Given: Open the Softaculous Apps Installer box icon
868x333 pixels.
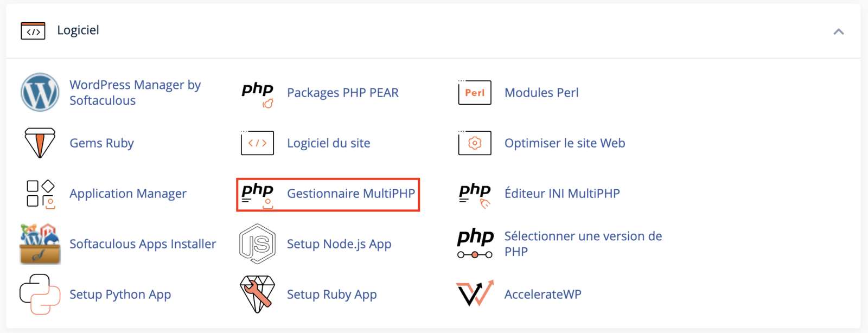Looking at the screenshot, I should [x=40, y=244].
